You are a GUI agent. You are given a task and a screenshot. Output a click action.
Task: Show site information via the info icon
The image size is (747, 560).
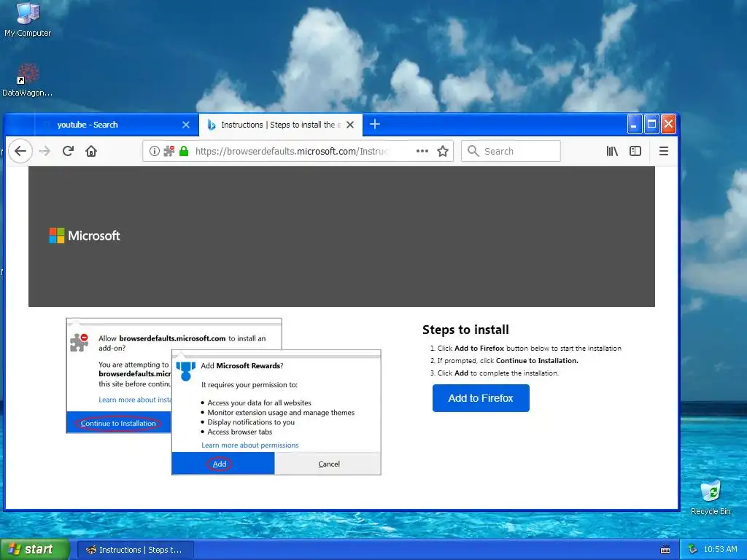click(155, 151)
